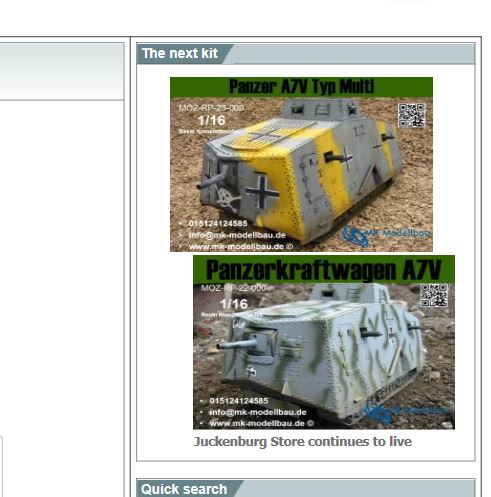
Task: Click the QR code on the Panzer A7V Typ Multi image
Action: (412, 115)
